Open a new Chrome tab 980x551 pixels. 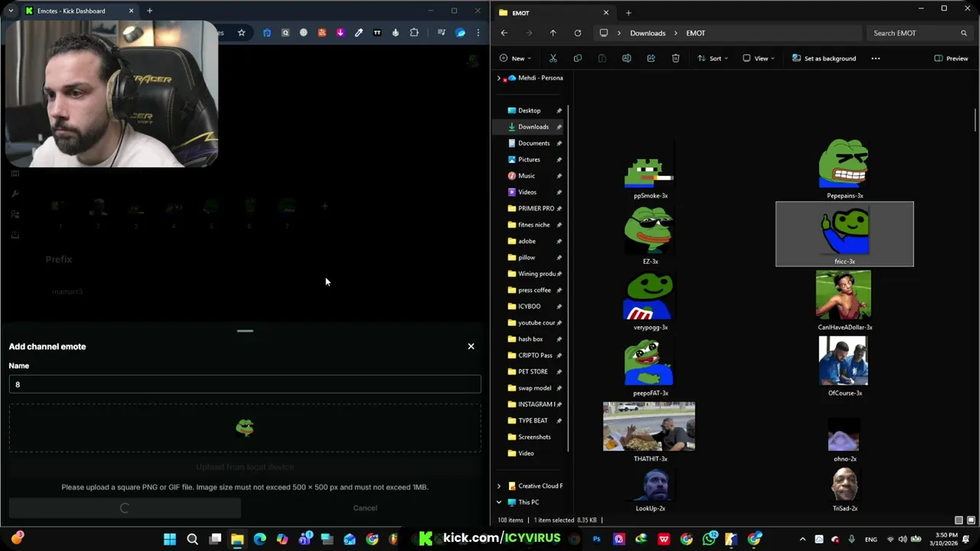point(149,11)
